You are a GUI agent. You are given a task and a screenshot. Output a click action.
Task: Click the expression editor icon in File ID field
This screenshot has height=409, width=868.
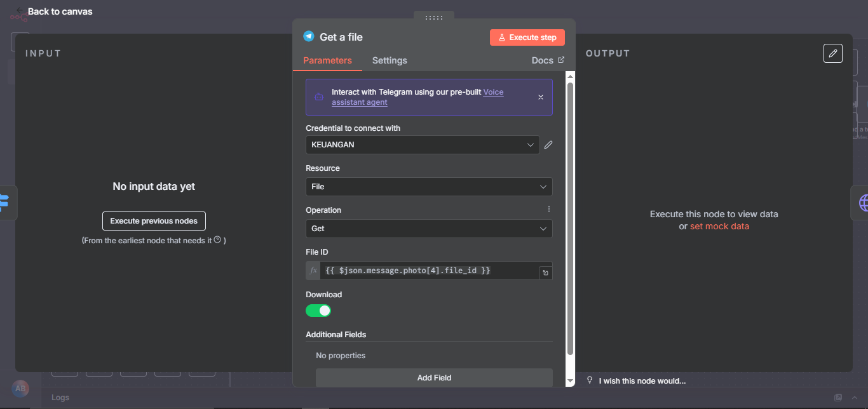(545, 273)
